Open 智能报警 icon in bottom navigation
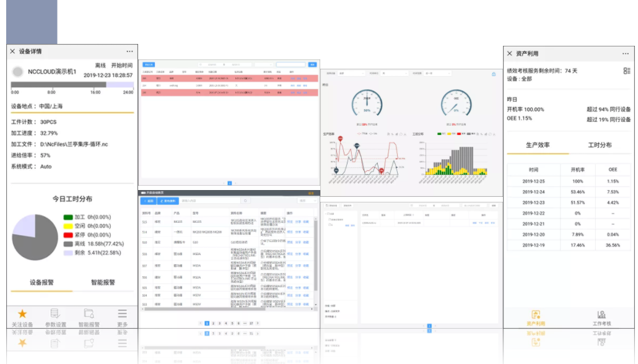 click(x=89, y=314)
